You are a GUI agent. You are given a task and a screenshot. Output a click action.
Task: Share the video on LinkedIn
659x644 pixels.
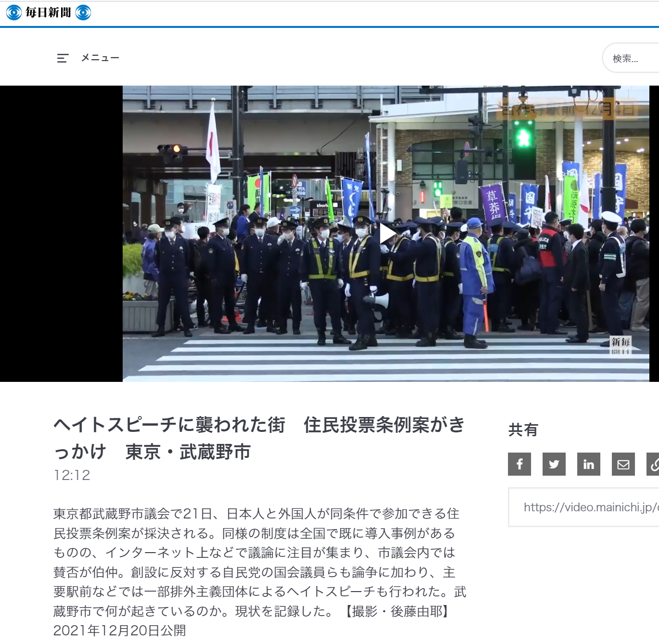588,464
